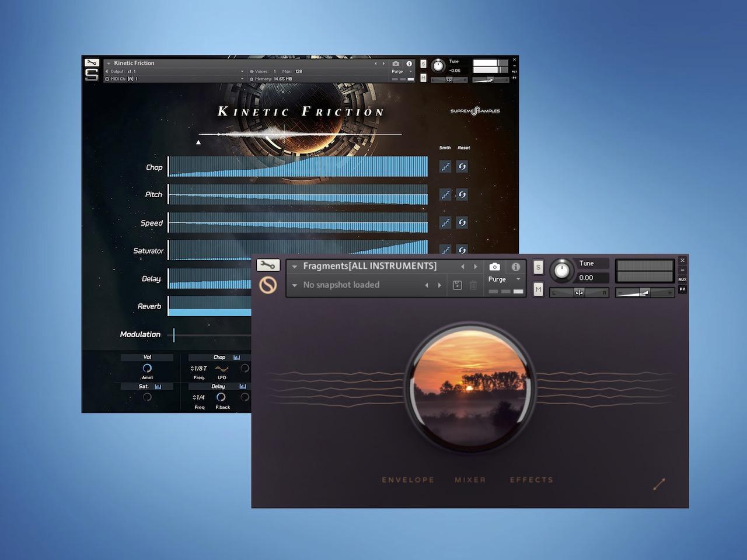The height and width of the screenshot is (560, 747).
Task: Solo the Fragments instrument
Action: (x=538, y=267)
